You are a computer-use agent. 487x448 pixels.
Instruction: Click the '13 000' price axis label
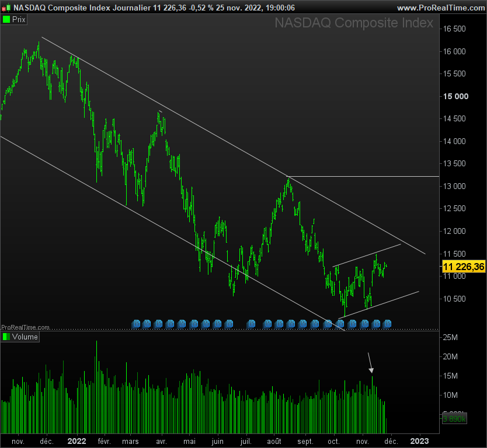[454, 187]
